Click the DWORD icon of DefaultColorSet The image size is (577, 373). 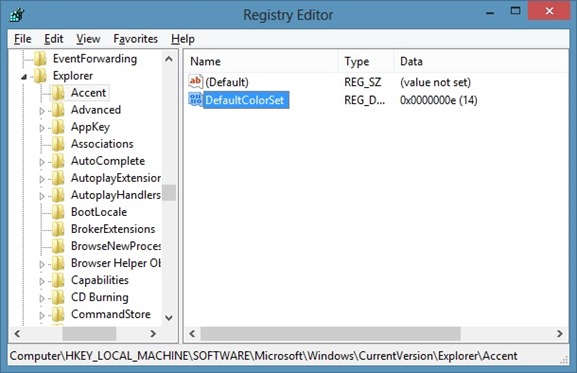[195, 100]
